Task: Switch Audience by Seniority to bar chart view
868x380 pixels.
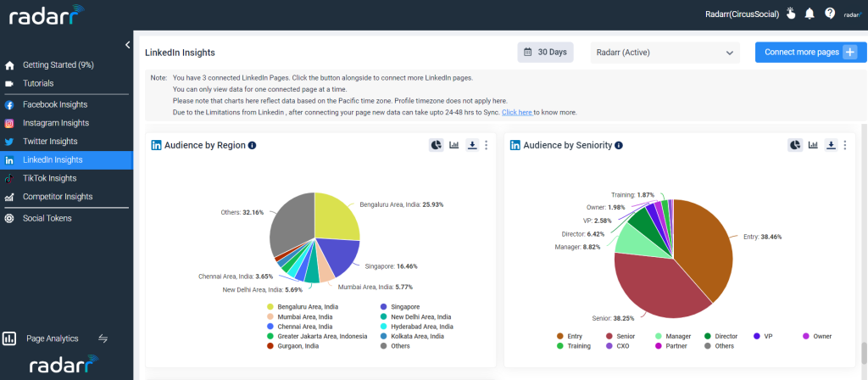Action: pos(813,145)
